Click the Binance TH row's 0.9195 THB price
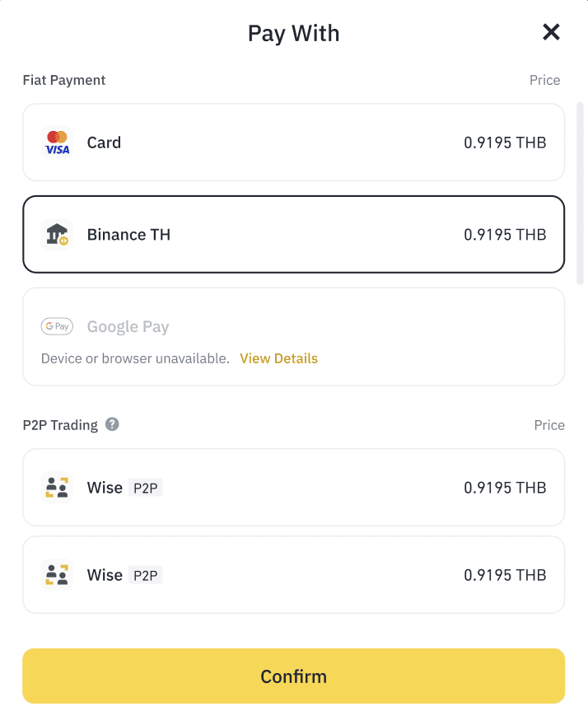The height and width of the screenshot is (725, 588). point(505,235)
